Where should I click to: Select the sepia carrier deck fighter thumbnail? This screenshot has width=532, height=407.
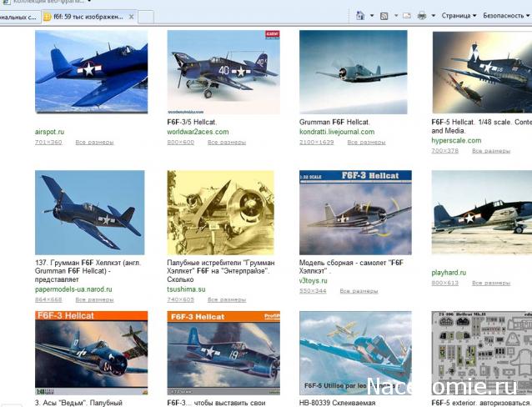tap(220, 212)
